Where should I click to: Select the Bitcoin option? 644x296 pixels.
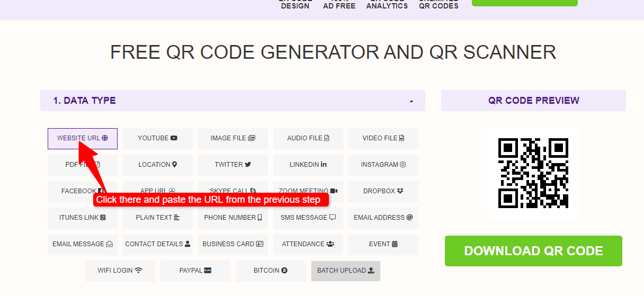click(271, 271)
